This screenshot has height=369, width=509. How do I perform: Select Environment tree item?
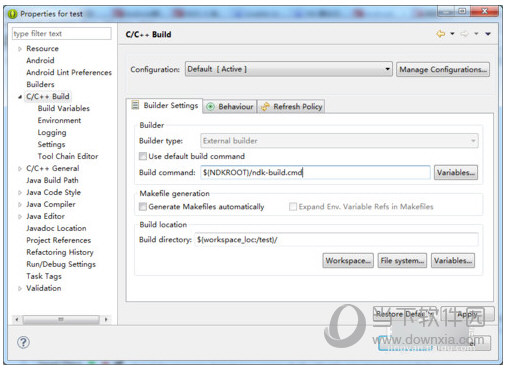coord(59,120)
